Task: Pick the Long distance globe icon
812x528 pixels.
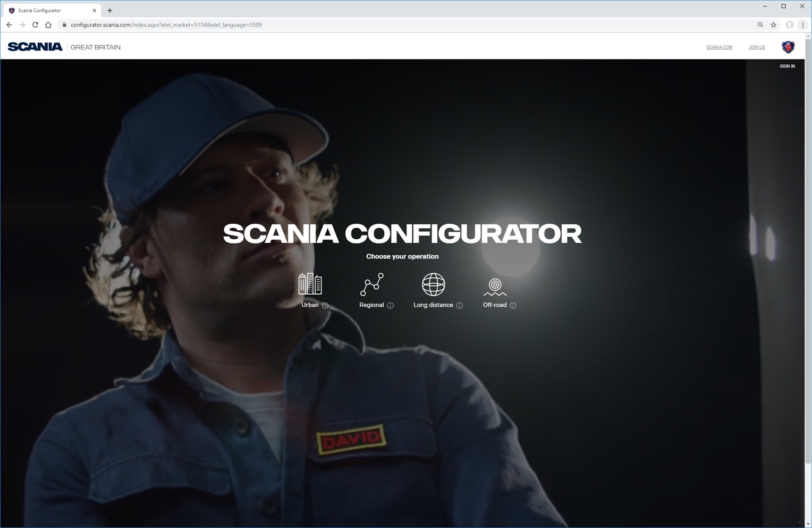Action: click(433, 284)
